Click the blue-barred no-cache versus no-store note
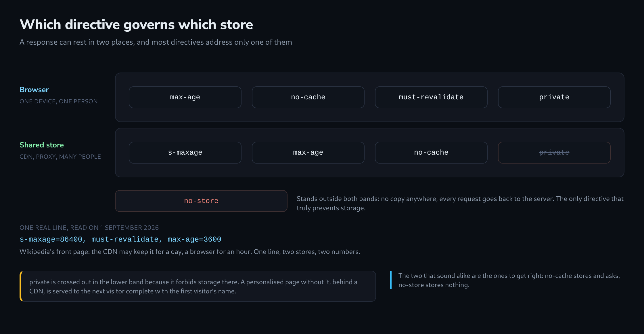The height and width of the screenshot is (334, 644). click(x=507, y=280)
